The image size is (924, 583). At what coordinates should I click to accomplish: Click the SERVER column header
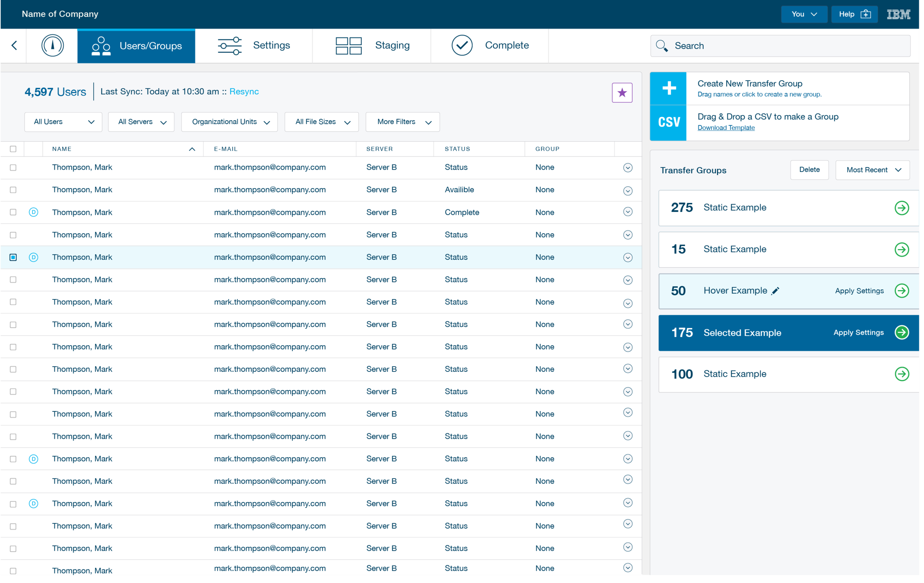coord(380,149)
